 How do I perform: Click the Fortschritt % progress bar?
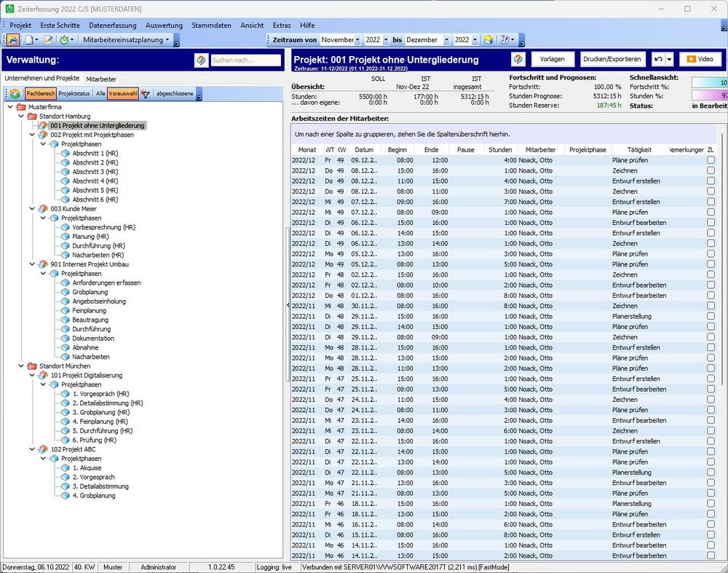708,83
